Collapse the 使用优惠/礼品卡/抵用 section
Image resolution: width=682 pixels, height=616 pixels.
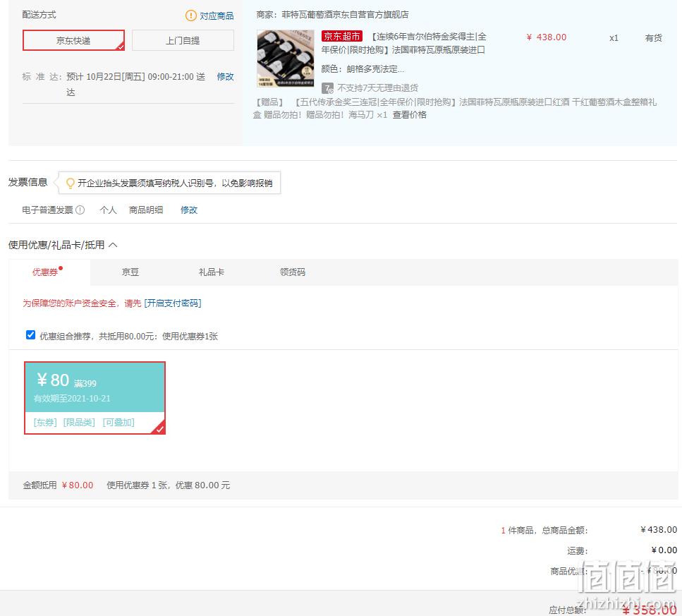point(113,245)
